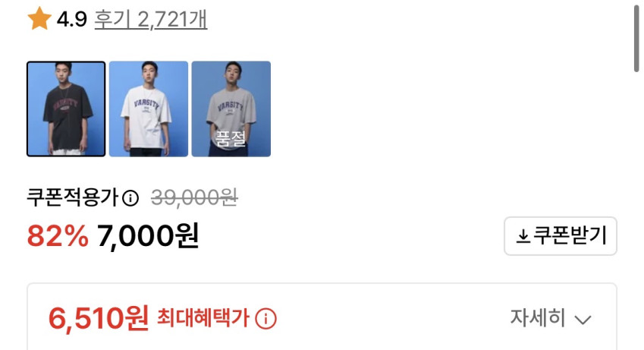Click the crossed-out 39,000원 original price

point(194,198)
